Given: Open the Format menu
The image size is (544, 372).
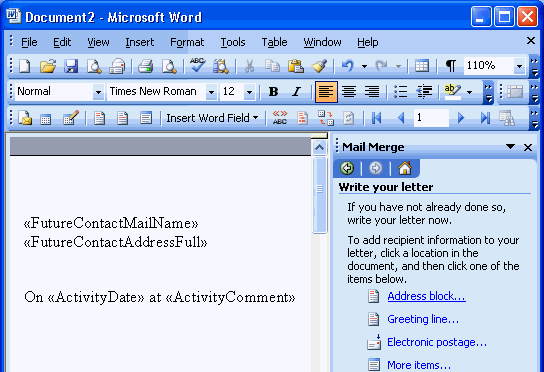Looking at the screenshot, I should tap(187, 42).
